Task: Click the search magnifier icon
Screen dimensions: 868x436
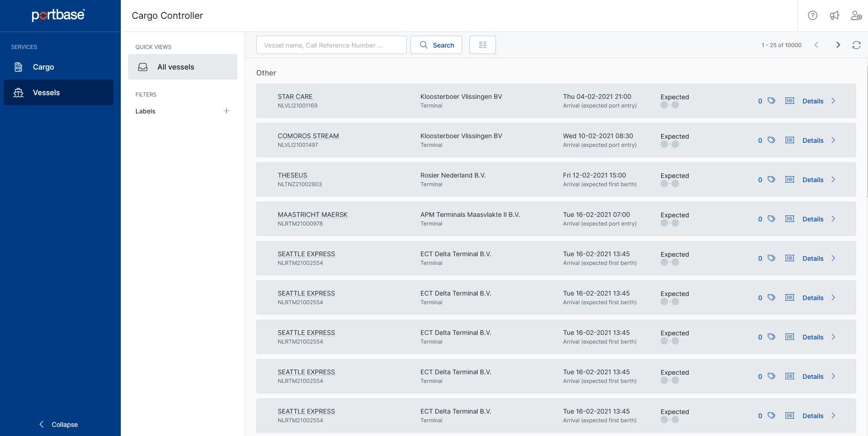Action: (x=424, y=45)
